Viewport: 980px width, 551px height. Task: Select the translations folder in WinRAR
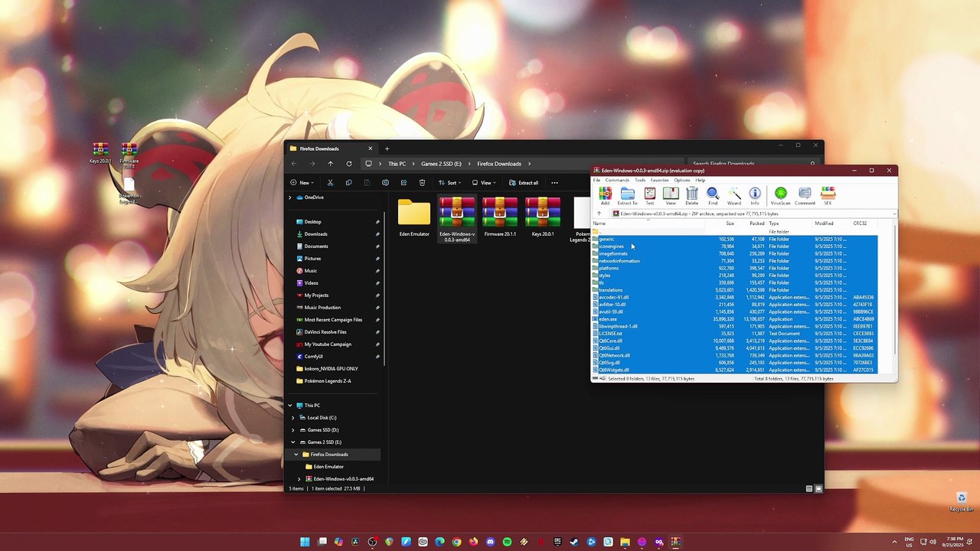click(734, 290)
